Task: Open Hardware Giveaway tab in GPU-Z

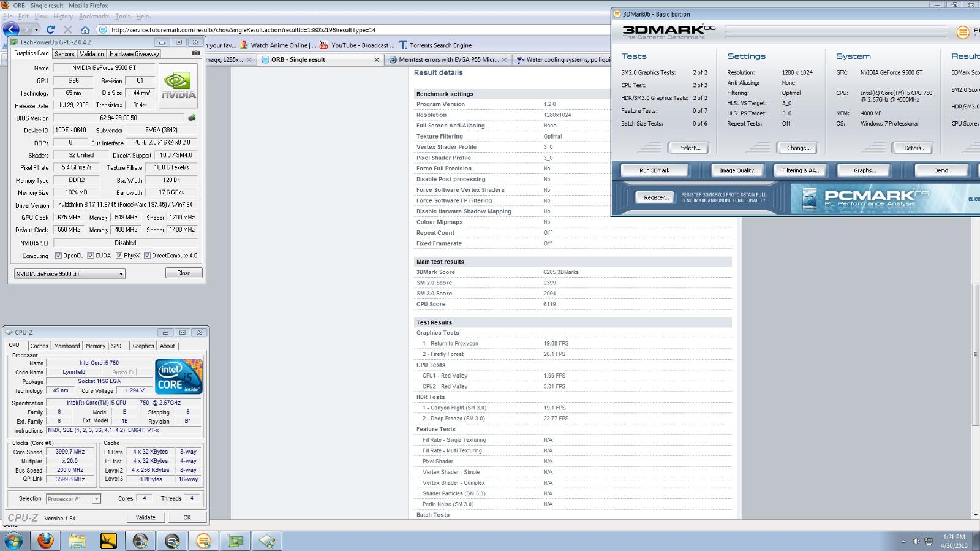Action: [x=134, y=54]
